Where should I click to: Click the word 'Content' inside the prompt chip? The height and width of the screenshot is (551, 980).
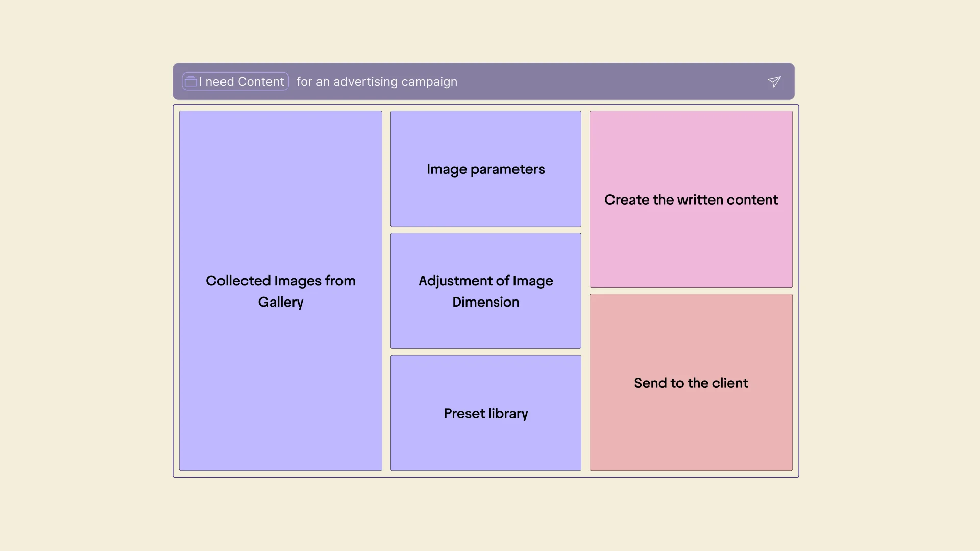pyautogui.click(x=261, y=82)
